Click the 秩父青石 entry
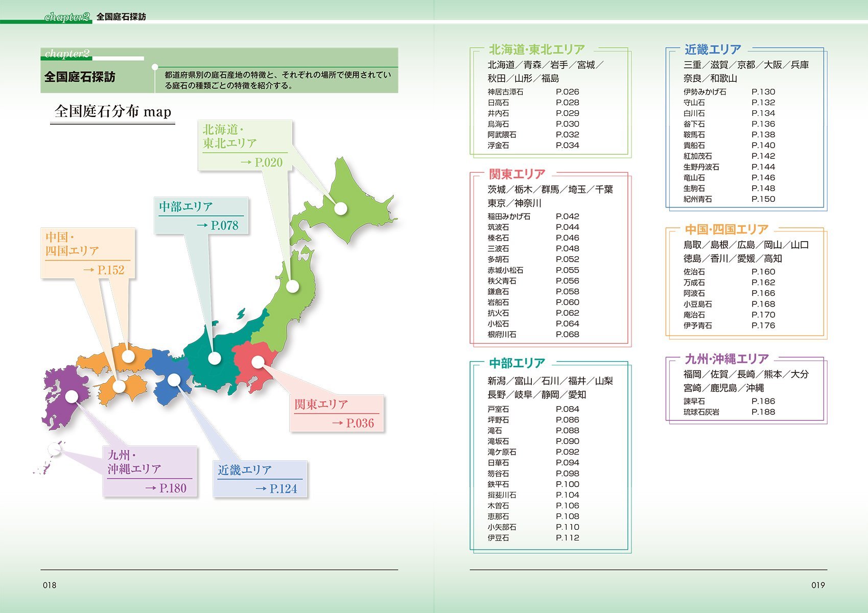Viewport: 868px width, 613px height. (533, 281)
